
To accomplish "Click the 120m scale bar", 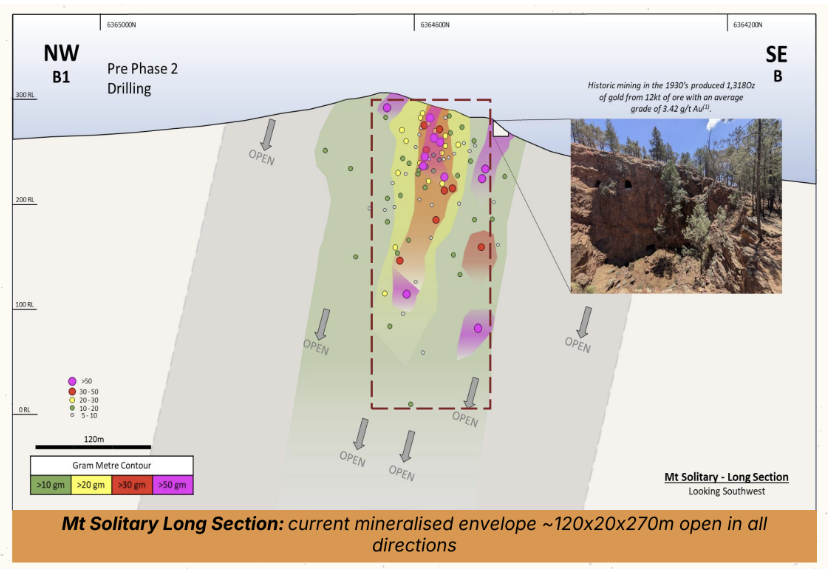I will (93, 447).
